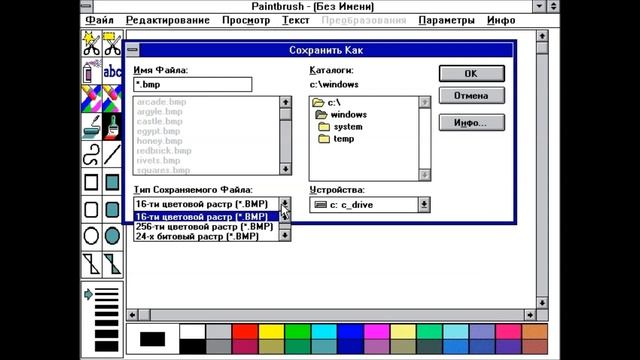Pick the cyan palette color
Viewport: 640px width, 360px height.
click(324, 332)
